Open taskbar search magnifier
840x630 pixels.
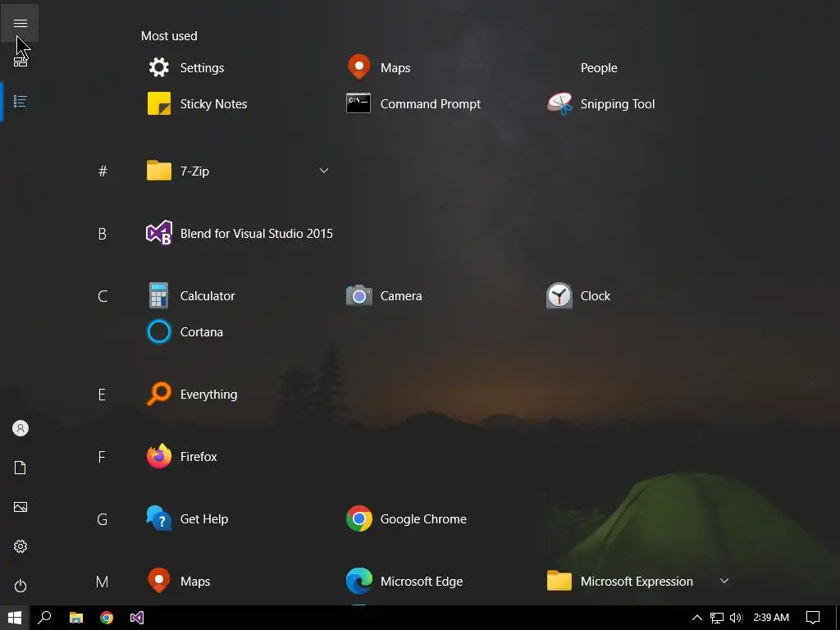tap(45, 618)
